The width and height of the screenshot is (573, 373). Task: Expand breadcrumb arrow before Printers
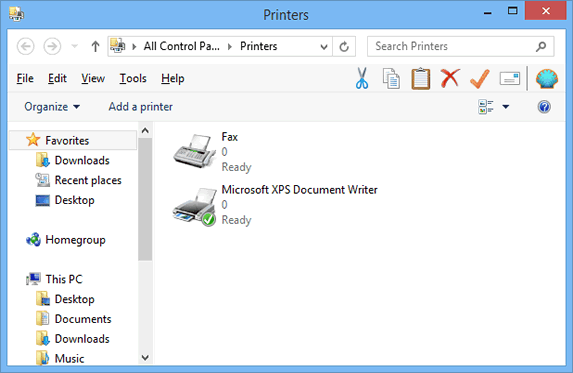(x=229, y=46)
